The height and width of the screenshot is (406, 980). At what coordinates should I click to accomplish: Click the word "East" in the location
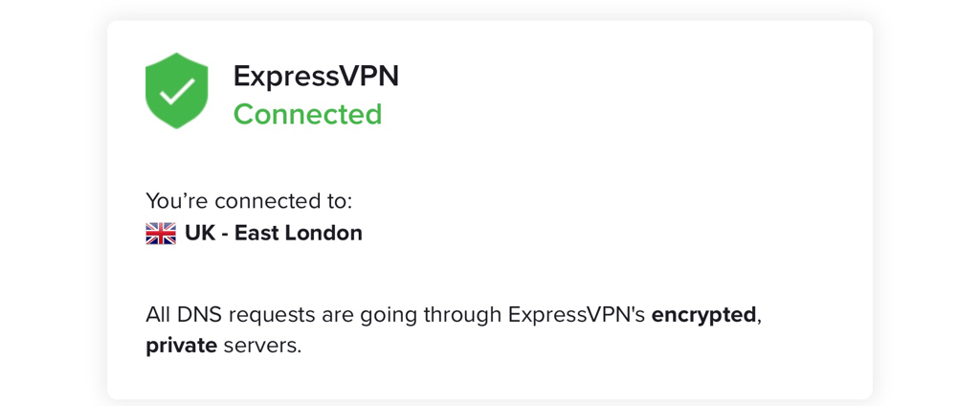(256, 234)
